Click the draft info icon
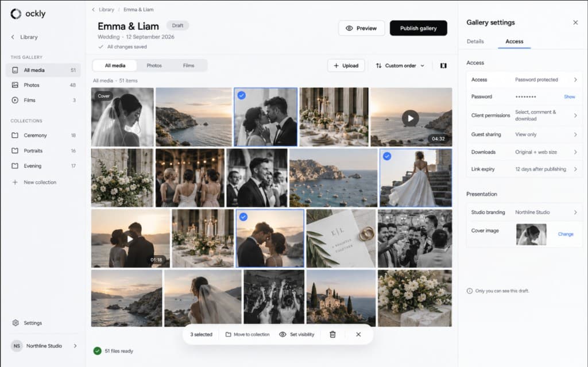Viewport: 588px width, 367px height. (470, 291)
